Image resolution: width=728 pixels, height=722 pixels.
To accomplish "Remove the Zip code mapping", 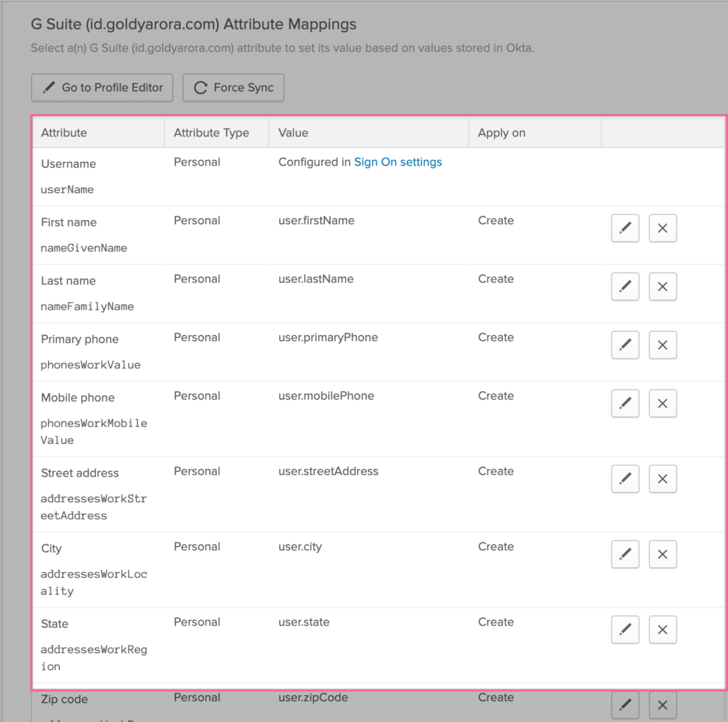I will [662, 705].
